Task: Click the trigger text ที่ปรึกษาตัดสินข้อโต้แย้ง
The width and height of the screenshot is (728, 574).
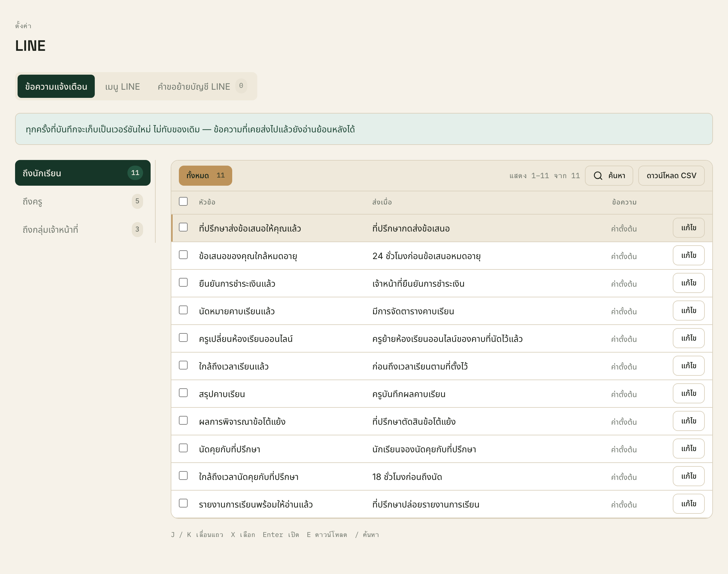Action: 414,422
